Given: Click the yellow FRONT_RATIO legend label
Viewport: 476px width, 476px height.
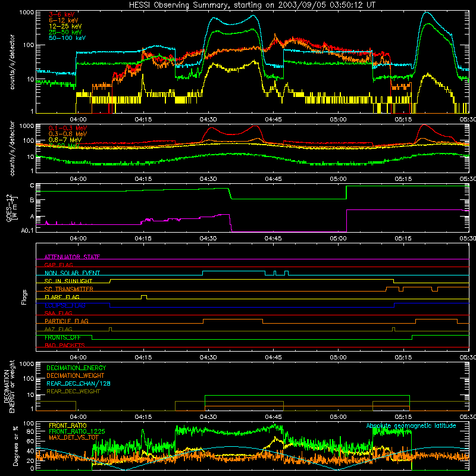Looking at the screenshot, I should (x=68, y=425).
